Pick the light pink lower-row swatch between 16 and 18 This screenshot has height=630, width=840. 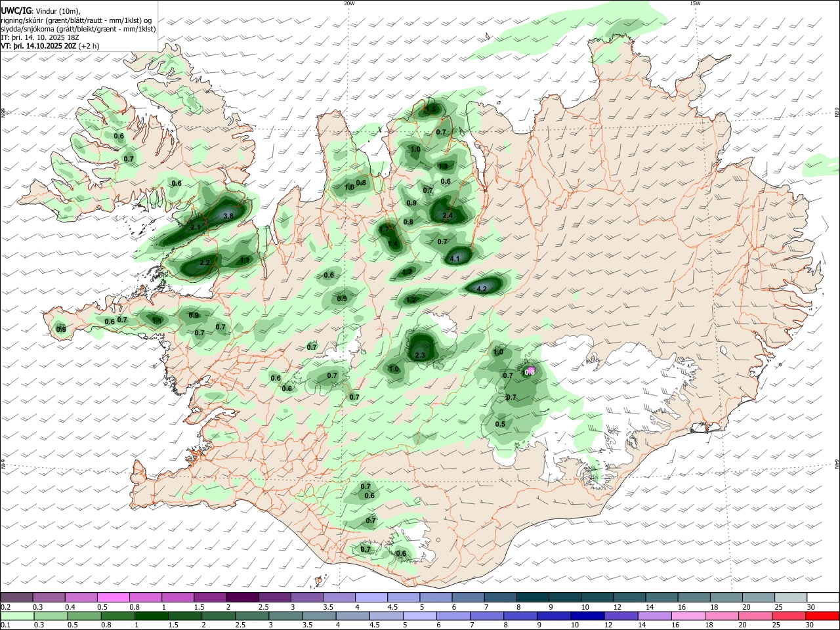tap(688, 616)
